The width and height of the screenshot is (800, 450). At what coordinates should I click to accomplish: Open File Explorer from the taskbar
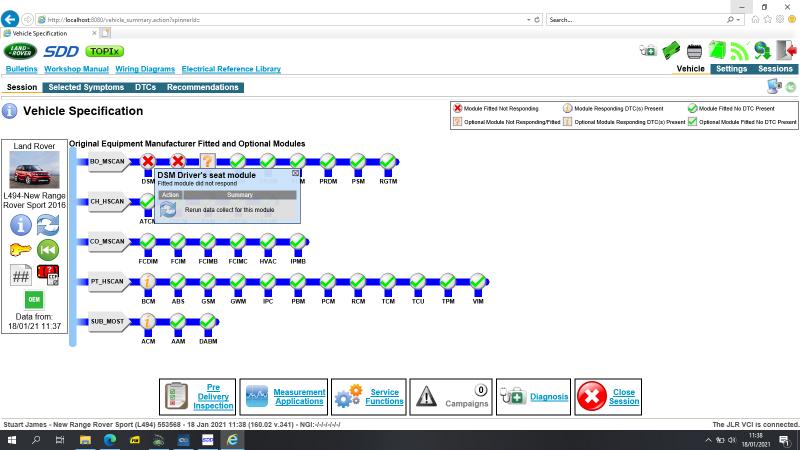click(x=85, y=440)
